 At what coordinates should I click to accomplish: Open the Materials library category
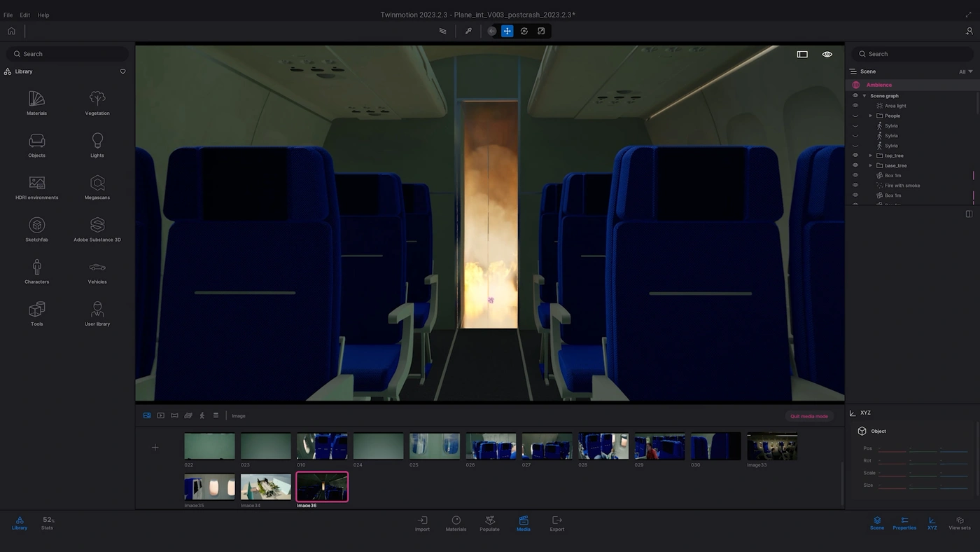36,102
